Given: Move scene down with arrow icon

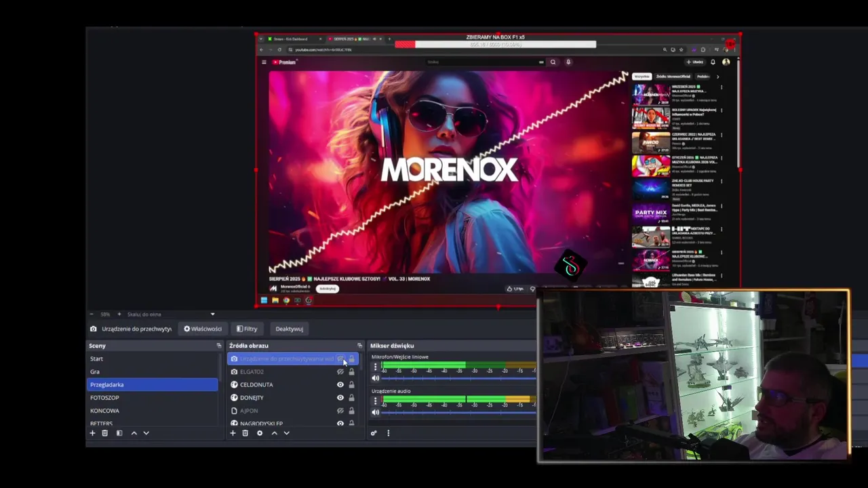Looking at the screenshot, I should [x=146, y=433].
